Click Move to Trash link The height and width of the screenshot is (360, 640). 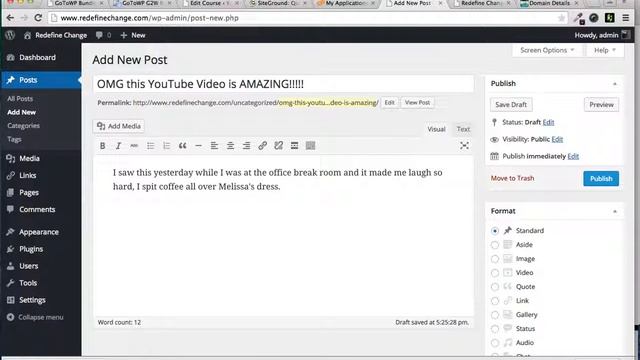pos(512,178)
